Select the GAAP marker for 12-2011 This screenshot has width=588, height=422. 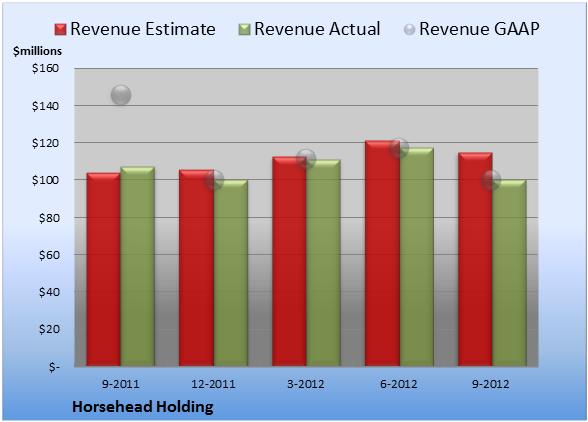214,180
